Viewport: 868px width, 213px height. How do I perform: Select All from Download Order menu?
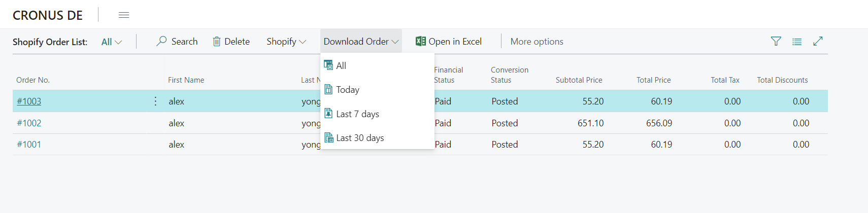click(341, 65)
